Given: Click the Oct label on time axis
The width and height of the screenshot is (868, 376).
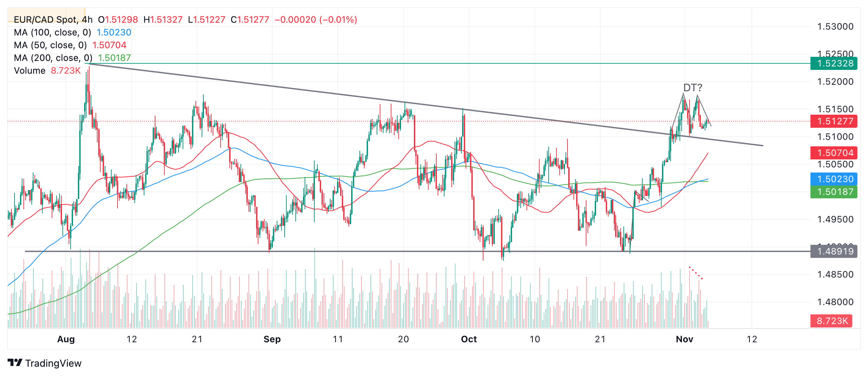Looking at the screenshot, I should tap(469, 339).
